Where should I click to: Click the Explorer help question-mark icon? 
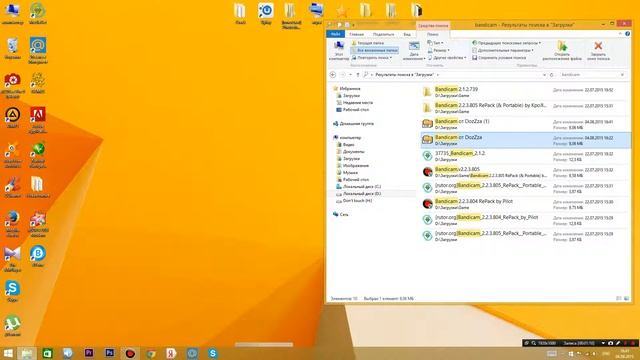pos(627,34)
